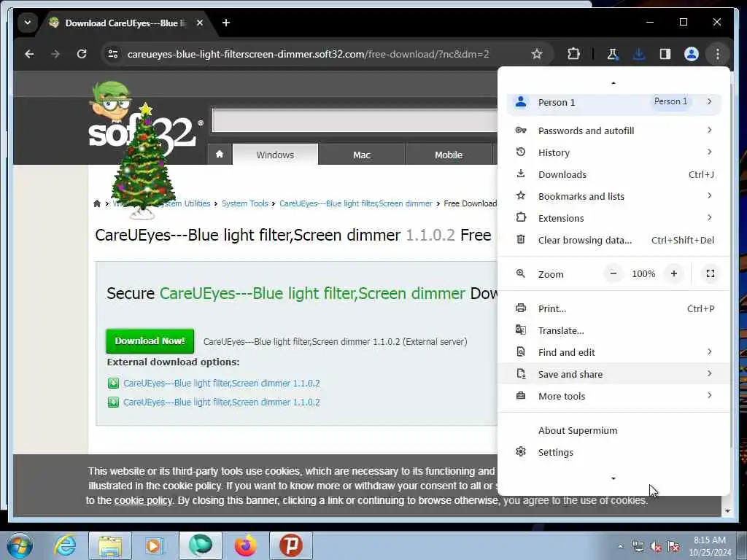Click the soft32 search input box

tap(355, 120)
